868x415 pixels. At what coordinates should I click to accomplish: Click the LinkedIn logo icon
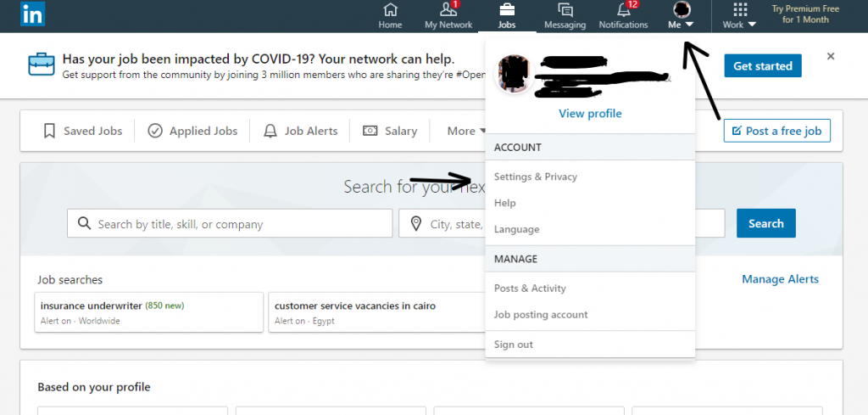[32, 14]
